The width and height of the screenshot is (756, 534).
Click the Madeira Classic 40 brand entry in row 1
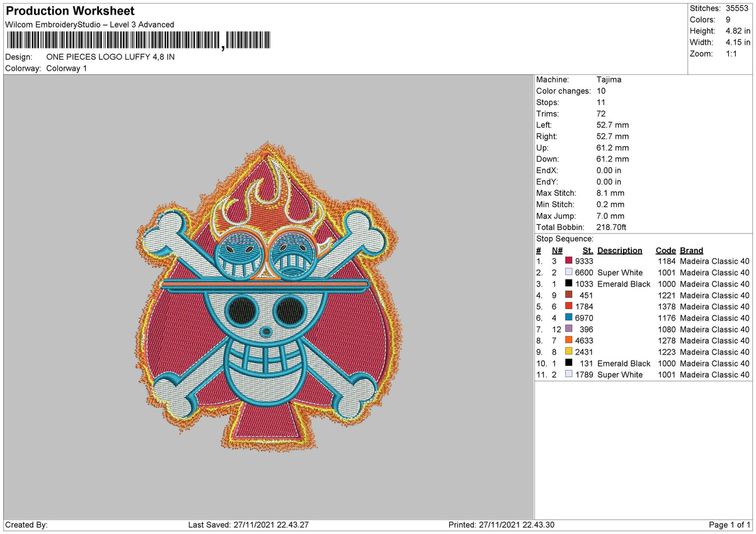714,261
